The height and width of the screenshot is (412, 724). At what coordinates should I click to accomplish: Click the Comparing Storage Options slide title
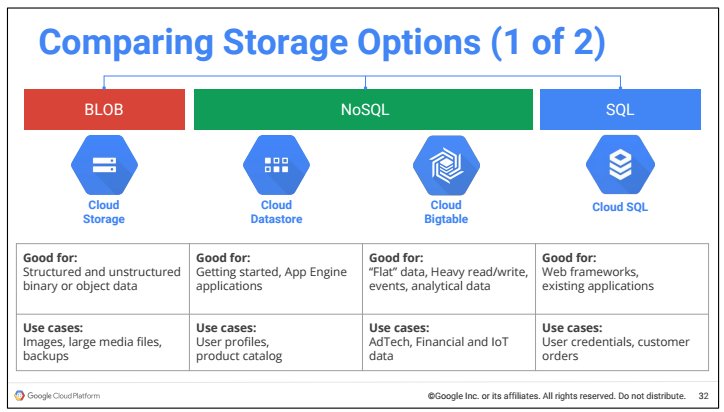click(x=322, y=43)
